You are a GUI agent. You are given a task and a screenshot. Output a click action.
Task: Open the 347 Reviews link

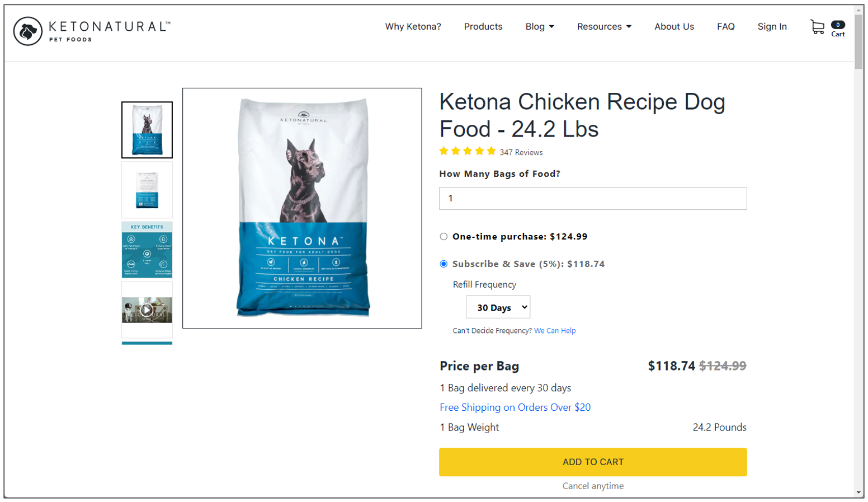[x=521, y=152]
